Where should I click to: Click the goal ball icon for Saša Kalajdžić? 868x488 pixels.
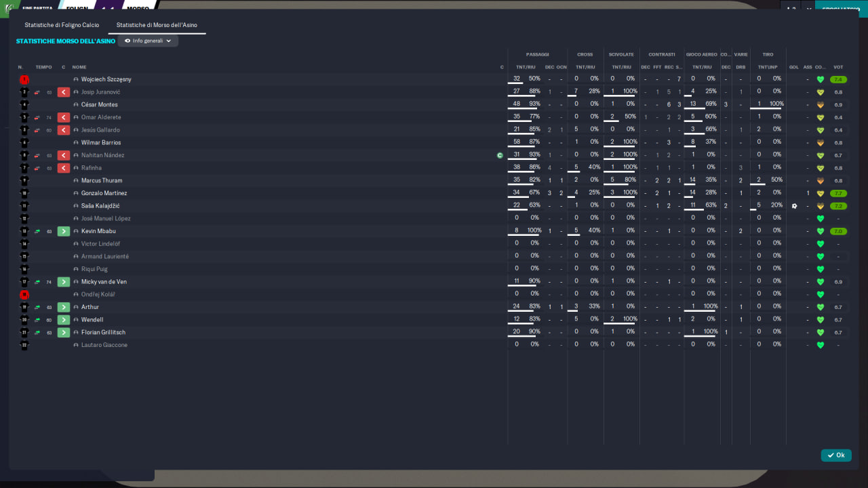coord(794,206)
